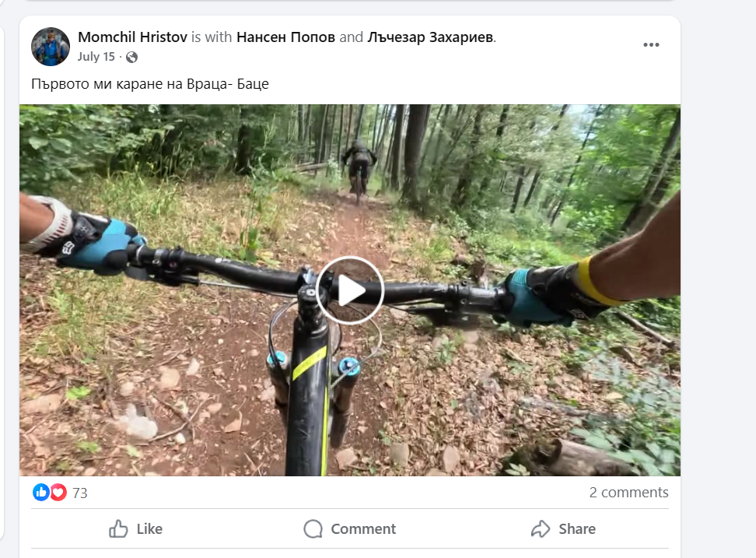
Task: Click the blue thumbs-up reaction icon
Action: coord(41,492)
